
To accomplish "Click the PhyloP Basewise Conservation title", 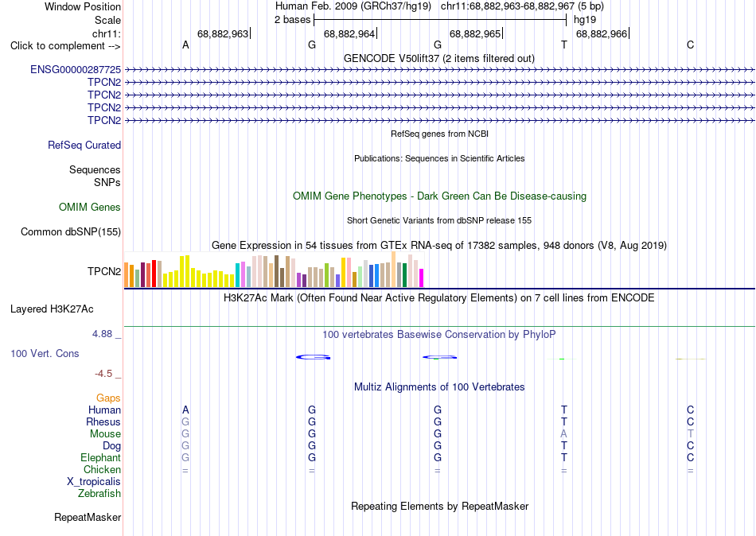I will (439, 335).
